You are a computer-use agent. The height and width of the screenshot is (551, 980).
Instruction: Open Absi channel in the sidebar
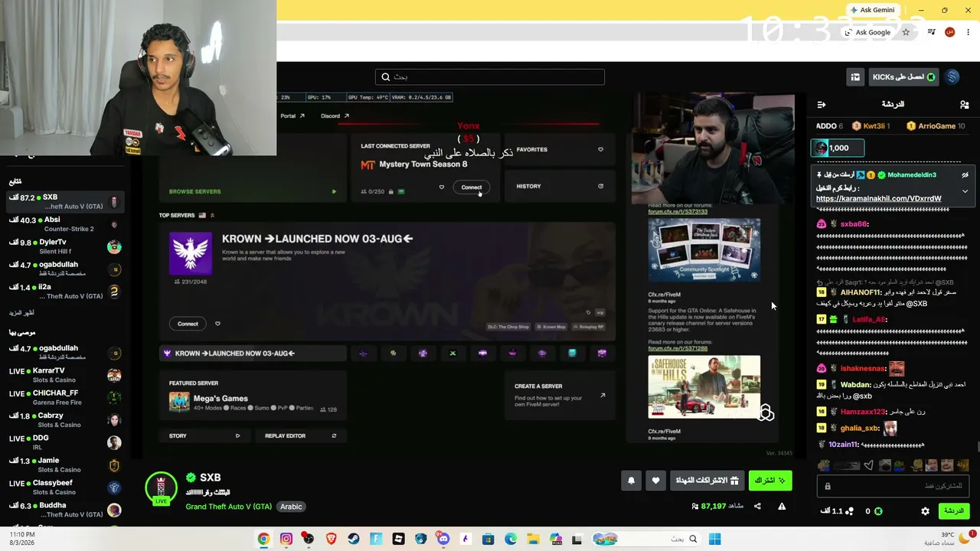65,224
